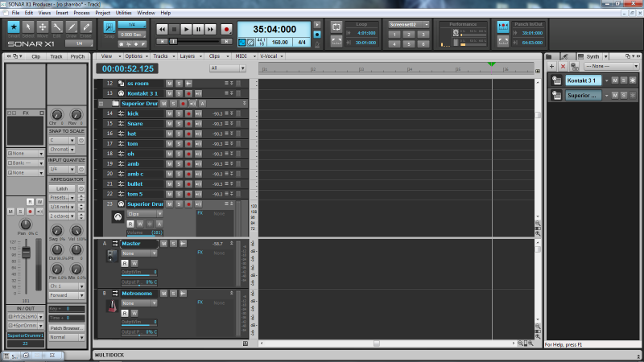Open Snap to Scale root note dropdown
This screenshot has height=362, width=644.
tap(62, 140)
